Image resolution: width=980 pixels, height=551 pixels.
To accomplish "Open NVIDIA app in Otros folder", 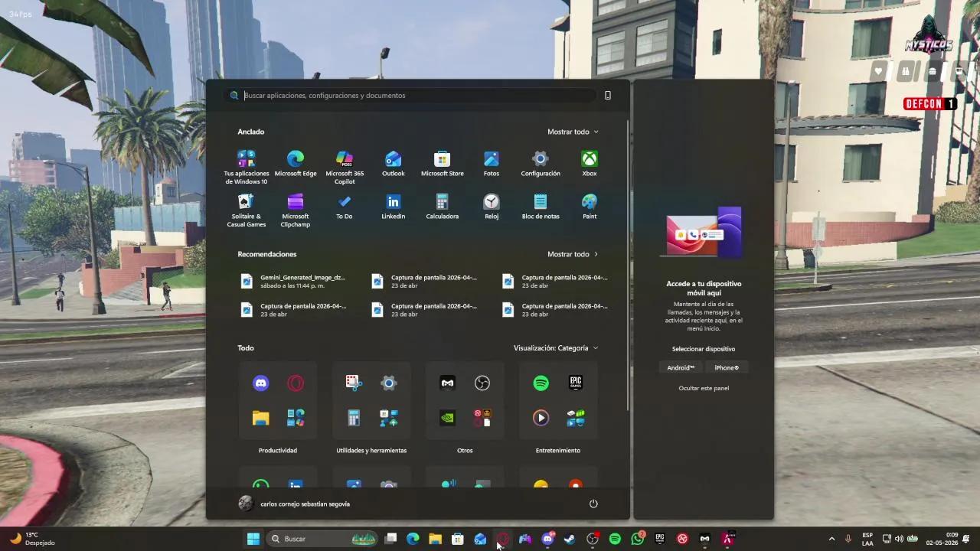I will coord(448,418).
